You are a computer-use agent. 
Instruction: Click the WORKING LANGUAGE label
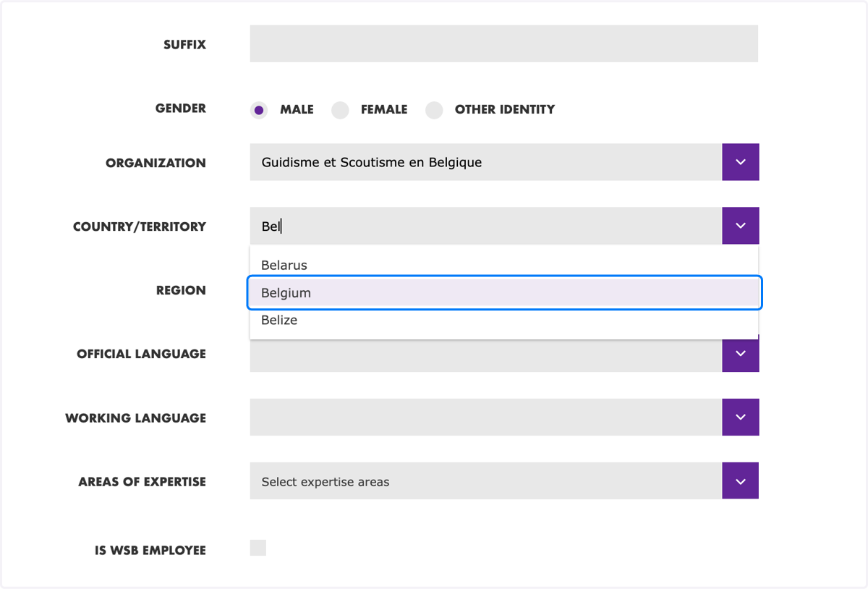136,418
